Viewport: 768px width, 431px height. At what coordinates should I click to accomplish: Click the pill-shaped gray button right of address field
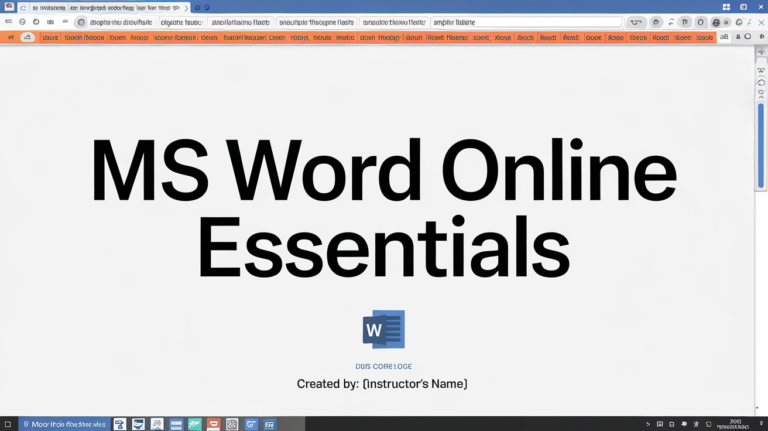pyautogui.click(x=636, y=22)
